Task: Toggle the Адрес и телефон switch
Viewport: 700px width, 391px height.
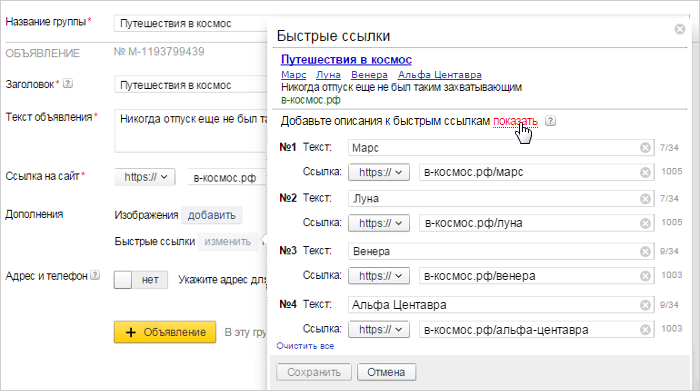Action: [x=141, y=280]
